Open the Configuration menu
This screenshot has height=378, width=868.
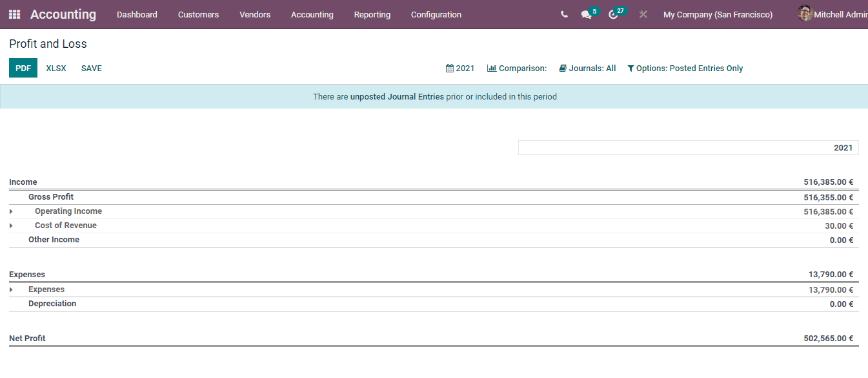tap(436, 14)
